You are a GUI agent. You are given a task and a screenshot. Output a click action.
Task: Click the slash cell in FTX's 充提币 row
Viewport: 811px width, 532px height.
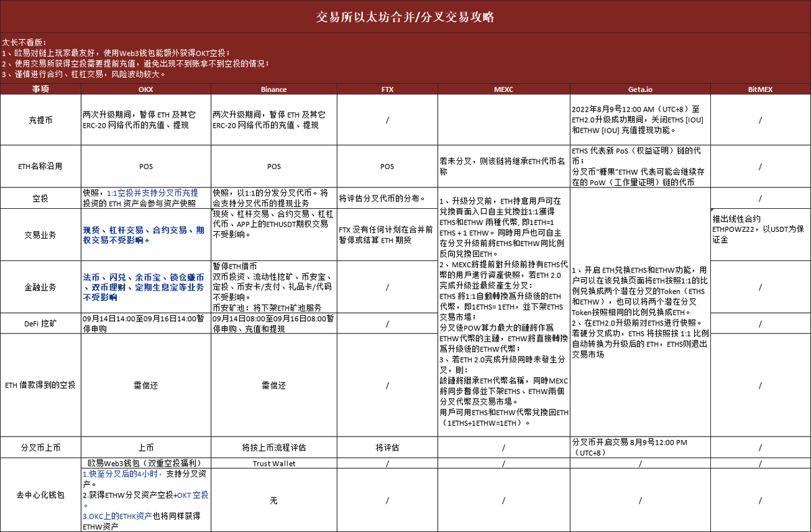[387, 120]
